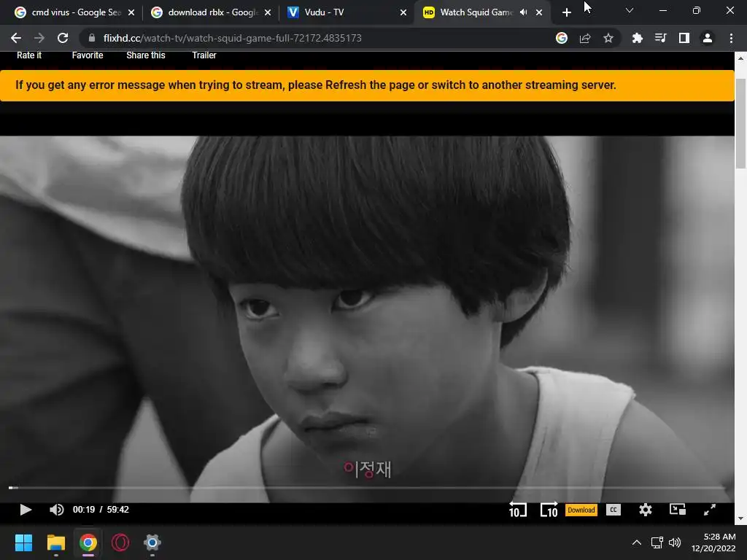This screenshot has height=560, width=747.
Task: Close the cmd virus tab
Action: [x=131, y=12]
